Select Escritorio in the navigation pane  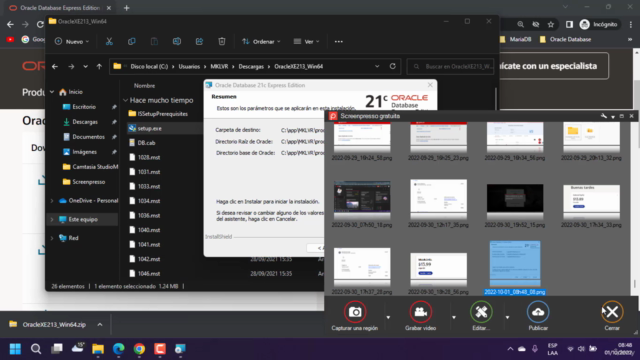pyautogui.click(x=84, y=107)
